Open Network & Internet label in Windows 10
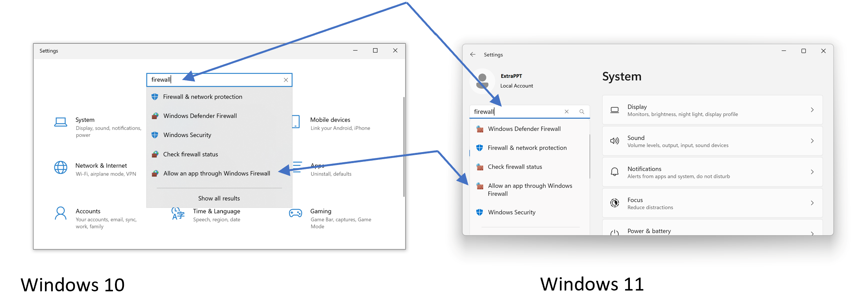The image size is (868, 305). click(101, 165)
